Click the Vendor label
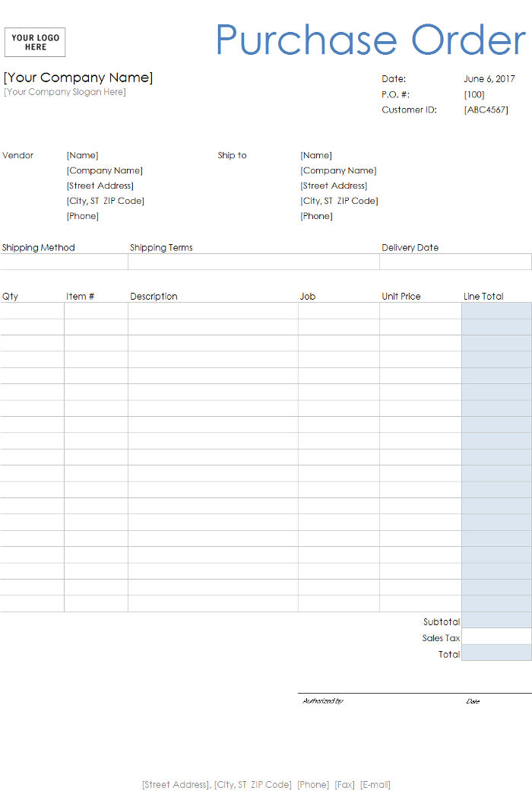This screenshot has width=532, height=791. [17, 155]
